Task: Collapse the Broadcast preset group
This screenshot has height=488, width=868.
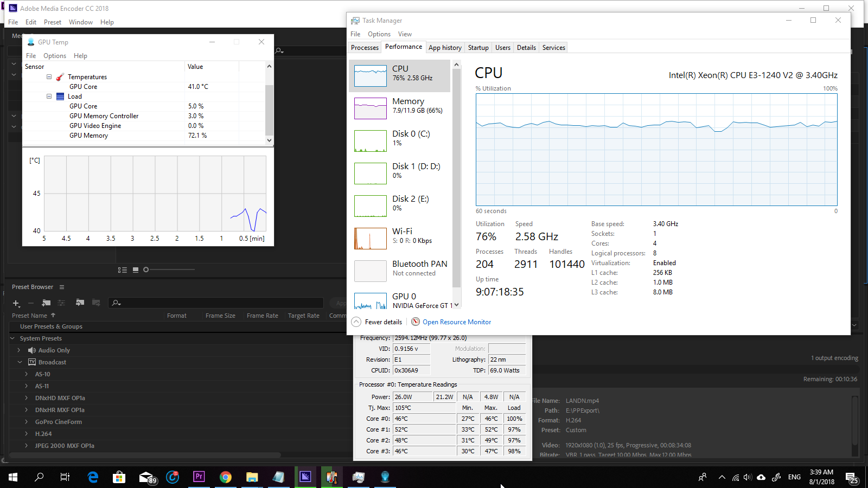Action: (20, 362)
